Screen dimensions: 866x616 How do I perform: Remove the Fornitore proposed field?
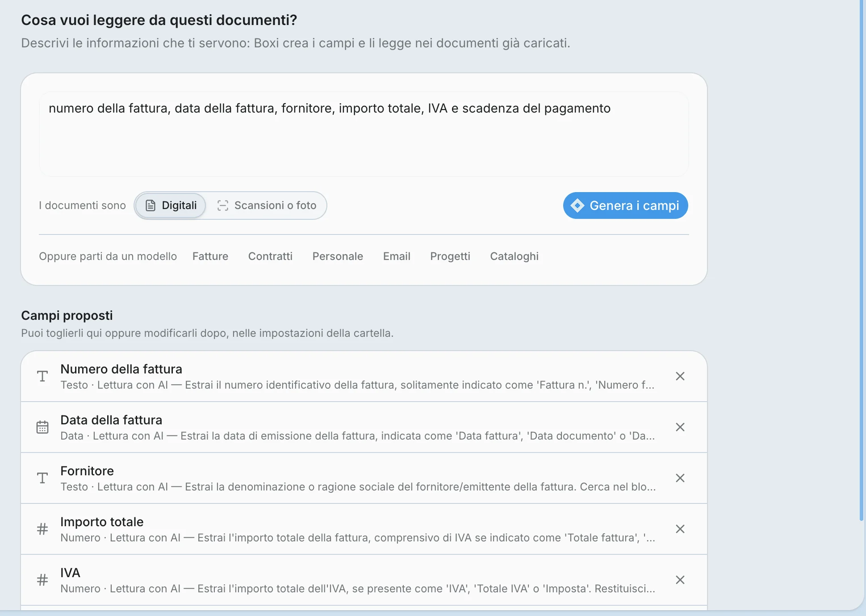tap(680, 478)
